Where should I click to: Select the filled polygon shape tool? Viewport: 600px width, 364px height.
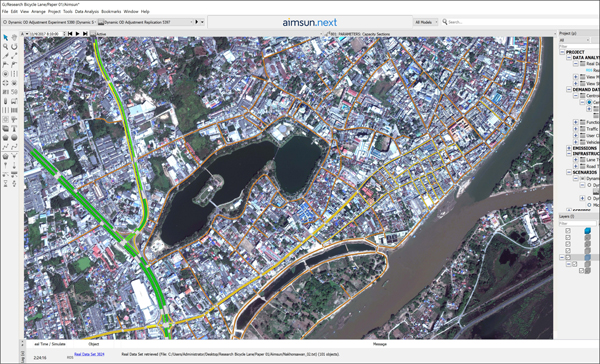pyautogui.click(x=5, y=137)
